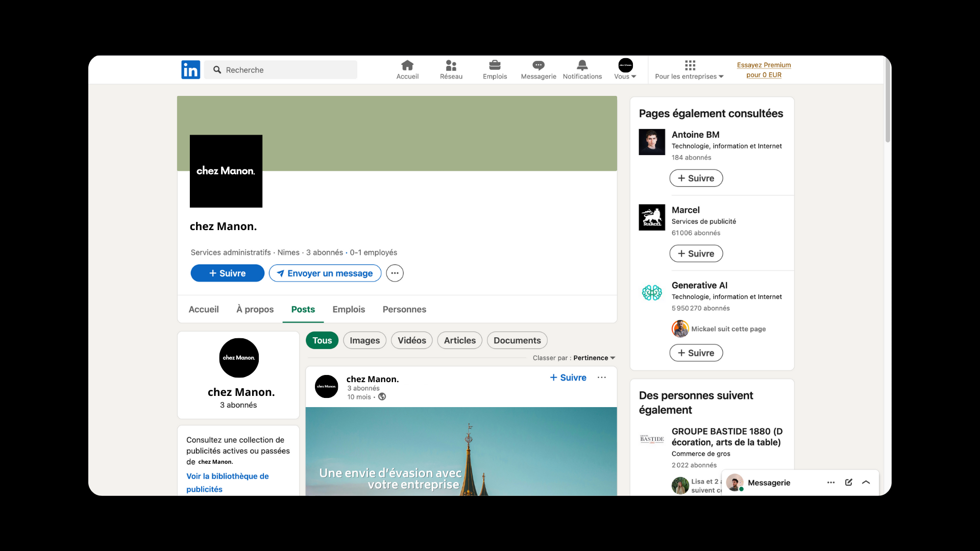Select Articles filter chip
980x551 pixels.
(x=460, y=340)
